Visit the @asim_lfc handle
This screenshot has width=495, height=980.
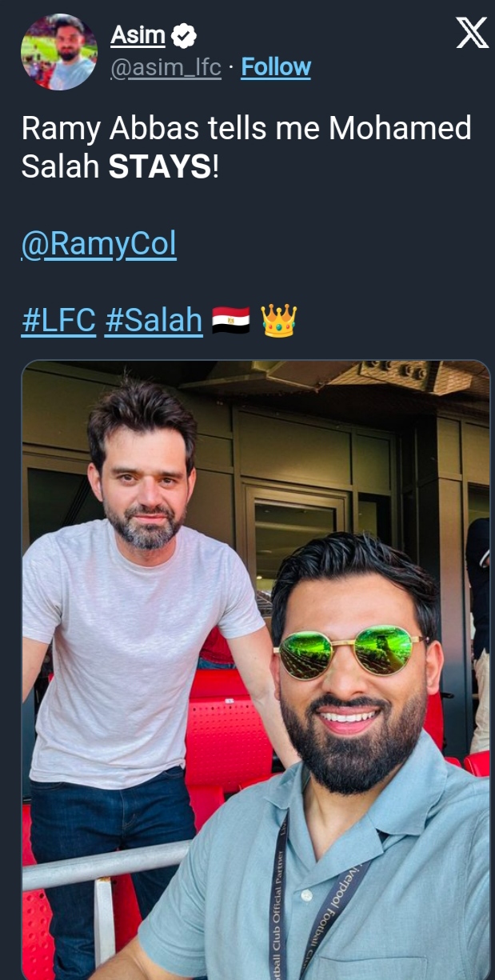pos(165,68)
